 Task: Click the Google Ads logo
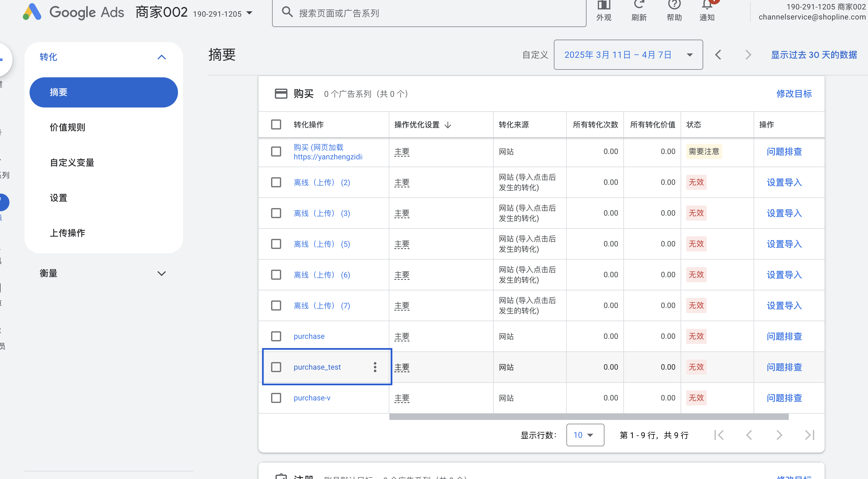pyautogui.click(x=73, y=12)
